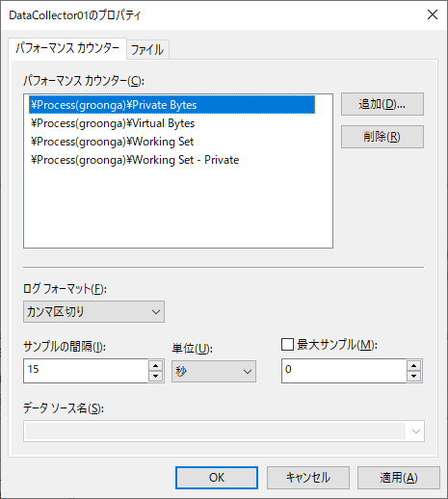This screenshot has height=499, width=448.
Task: Close the DataCollector01 properties dialog
Action: (433, 14)
